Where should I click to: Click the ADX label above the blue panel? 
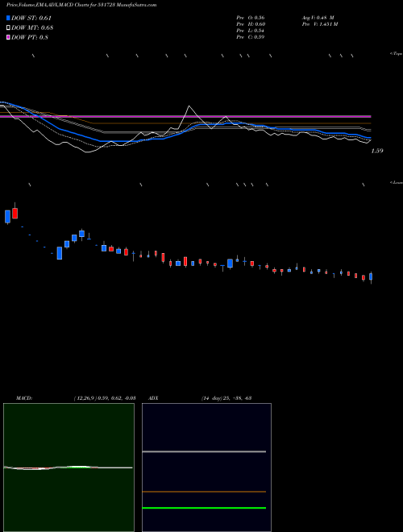point(153,398)
